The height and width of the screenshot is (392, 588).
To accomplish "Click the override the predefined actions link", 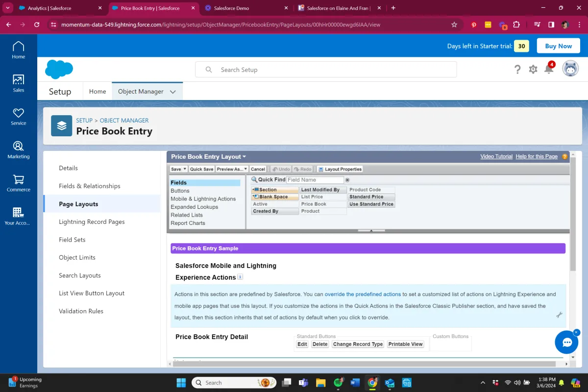I will pos(363,294).
